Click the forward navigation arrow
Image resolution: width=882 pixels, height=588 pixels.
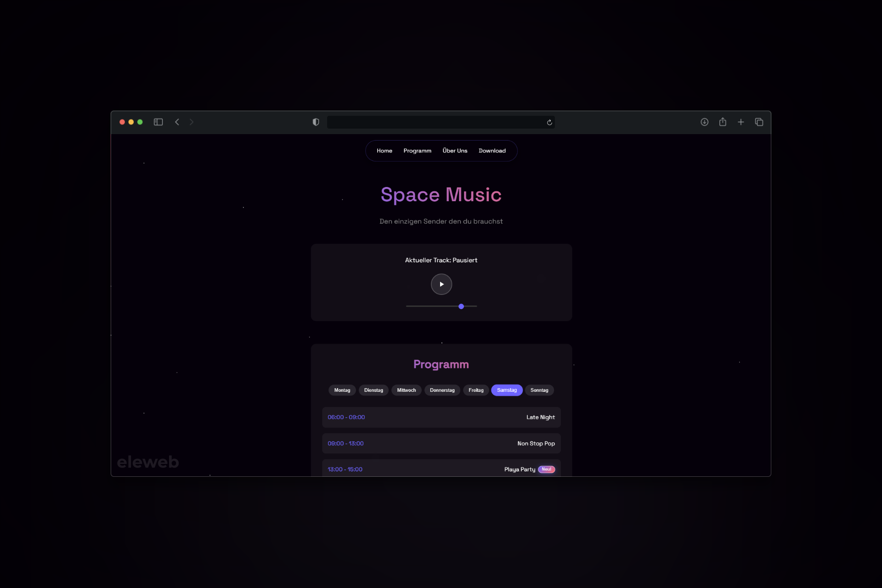pos(192,122)
